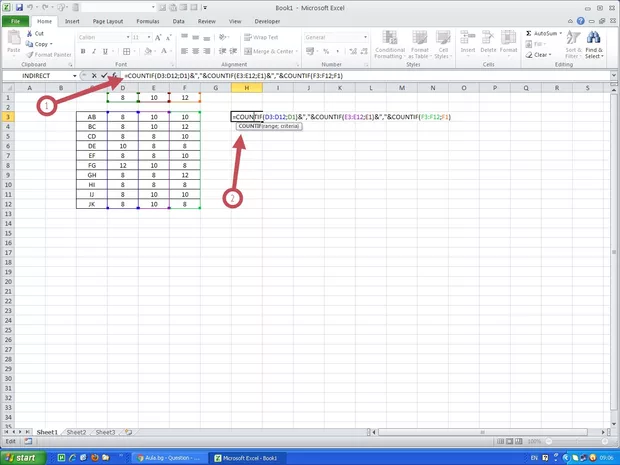This screenshot has width=620, height=465.
Task: Switch to the Page Layout tab
Action: pos(108,19)
